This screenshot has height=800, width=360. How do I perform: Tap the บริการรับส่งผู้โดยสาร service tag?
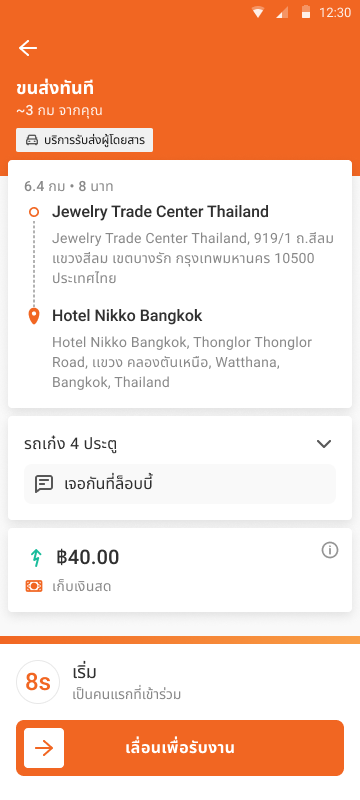pyautogui.click(x=85, y=140)
